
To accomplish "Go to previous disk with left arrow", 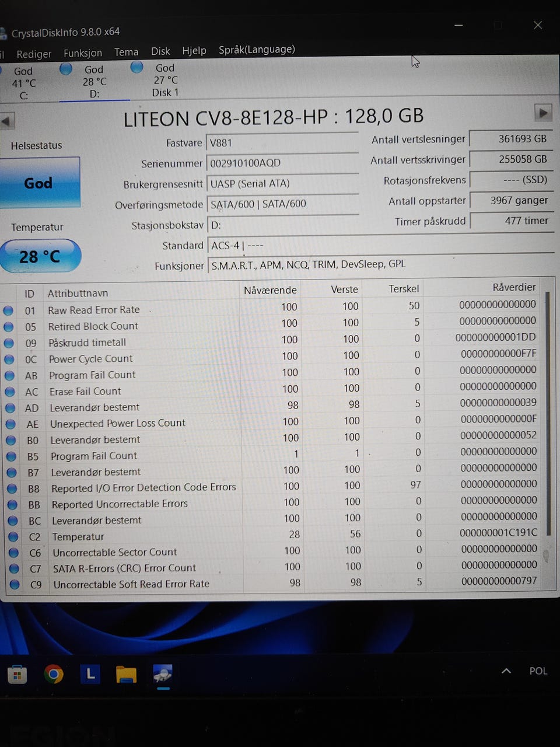I will click(7, 121).
